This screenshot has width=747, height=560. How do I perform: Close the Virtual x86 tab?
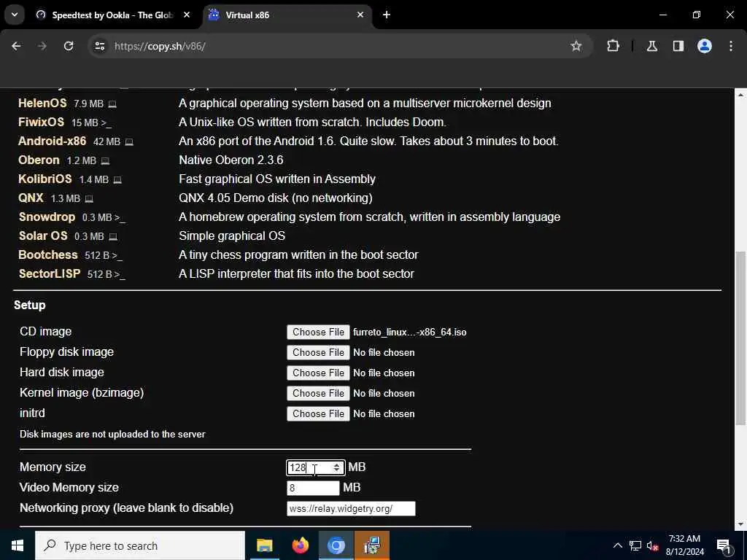click(360, 15)
